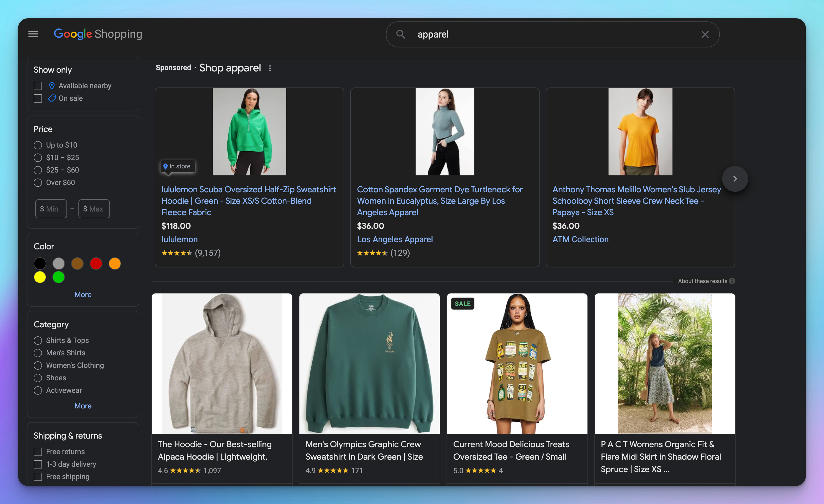This screenshot has height=504, width=824.
Task: Select the Women's Clothing category
Action: pyautogui.click(x=38, y=366)
